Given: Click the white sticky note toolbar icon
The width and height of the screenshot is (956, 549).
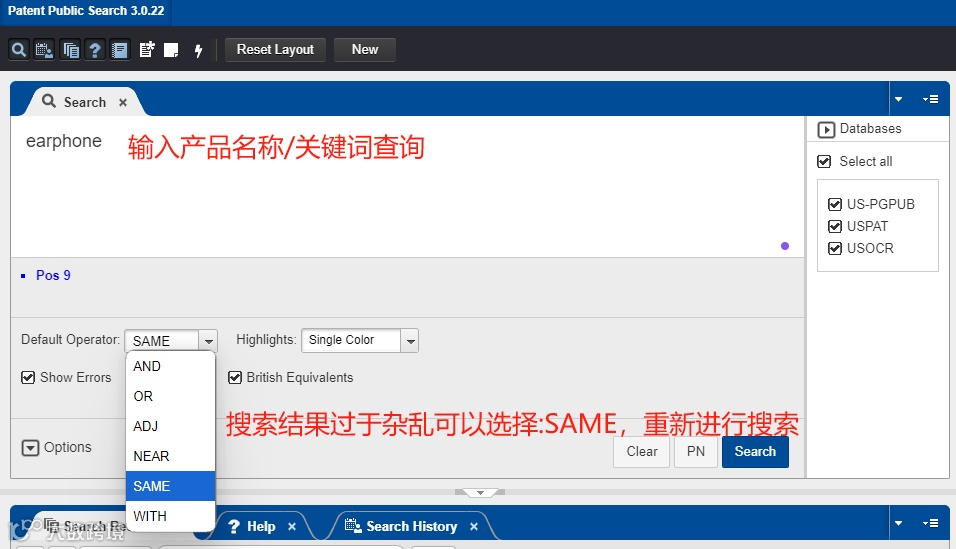Looking at the screenshot, I should click(x=171, y=49).
